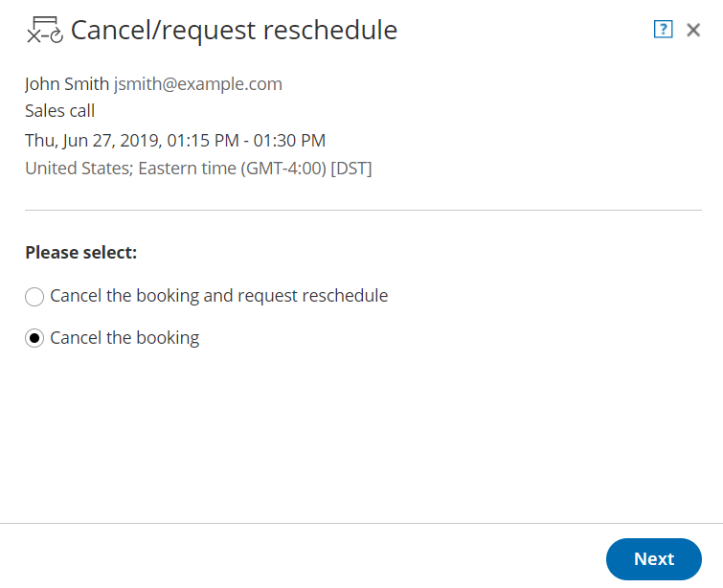The image size is (723, 588).
Task: Click the divider line below the time zone
Action: click(x=362, y=210)
